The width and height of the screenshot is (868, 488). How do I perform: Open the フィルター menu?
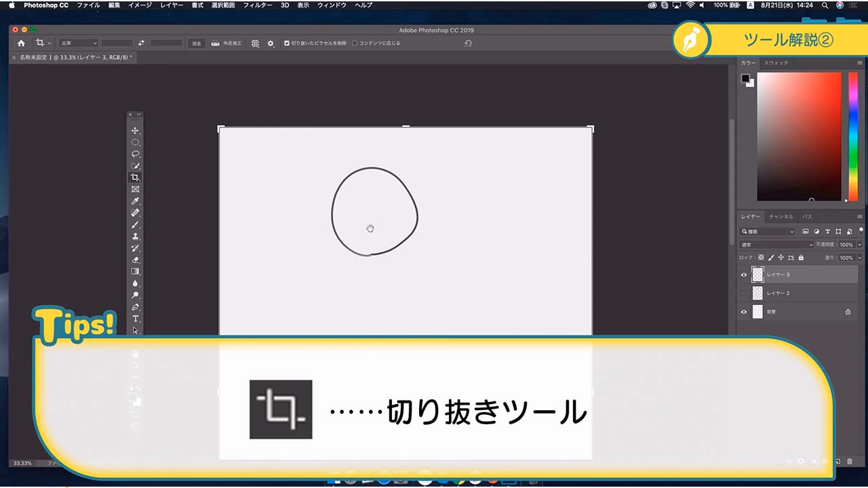(x=258, y=5)
